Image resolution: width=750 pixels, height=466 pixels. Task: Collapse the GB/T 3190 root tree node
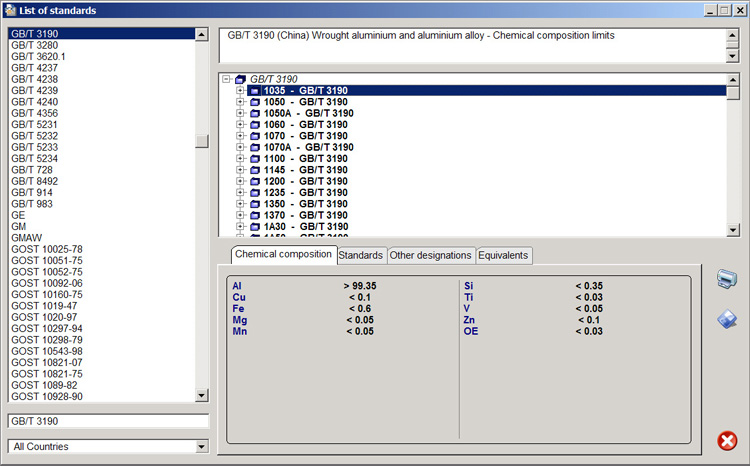point(227,79)
